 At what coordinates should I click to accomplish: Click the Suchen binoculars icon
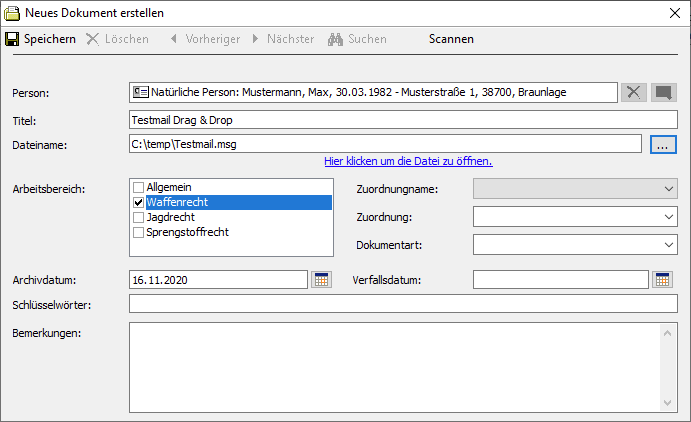click(x=336, y=39)
